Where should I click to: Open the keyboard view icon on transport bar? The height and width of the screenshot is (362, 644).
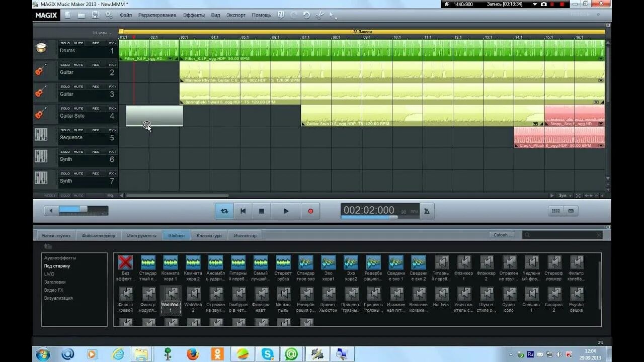tap(571, 211)
